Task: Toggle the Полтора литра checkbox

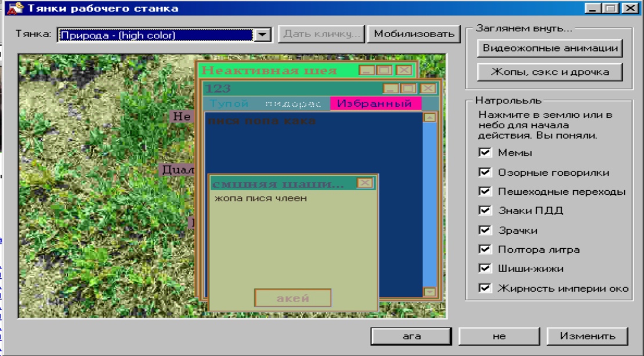Action: (x=485, y=249)
